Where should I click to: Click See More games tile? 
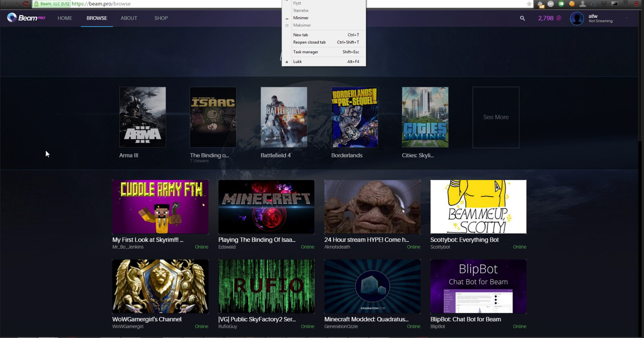click(496, 117)
